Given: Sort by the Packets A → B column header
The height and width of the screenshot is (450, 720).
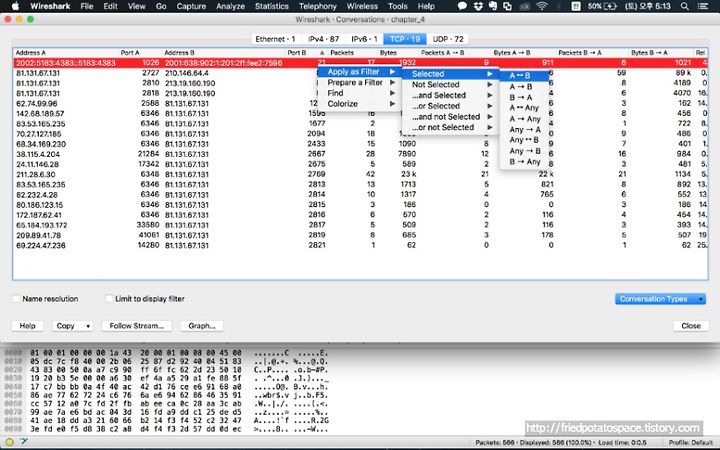Looking at the screenshot, I should [455, 53].
